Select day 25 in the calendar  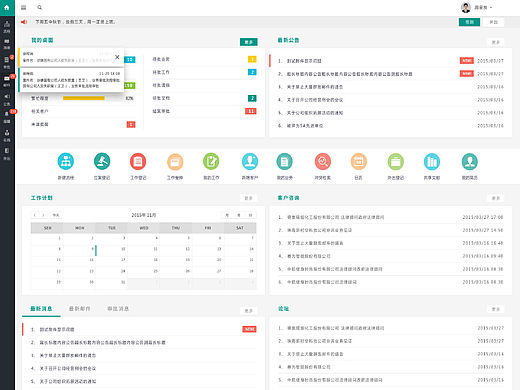pos(144,272)
